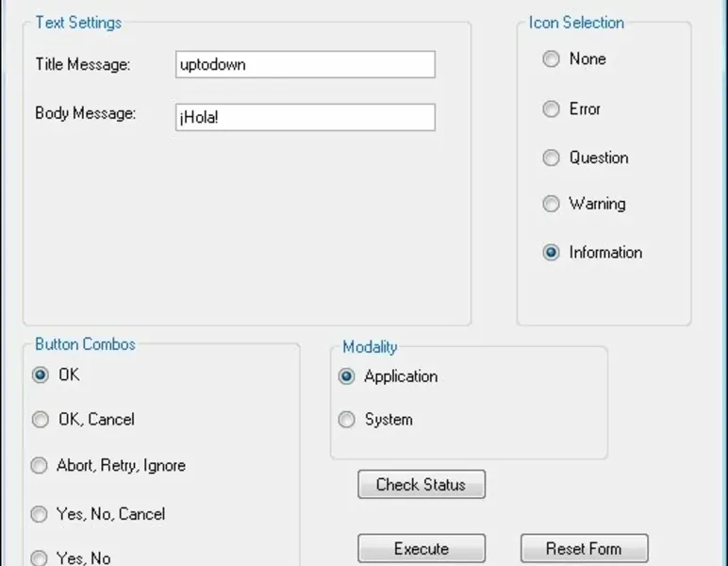Set modality to Application
728x566 pixels.
click(347, 376)
